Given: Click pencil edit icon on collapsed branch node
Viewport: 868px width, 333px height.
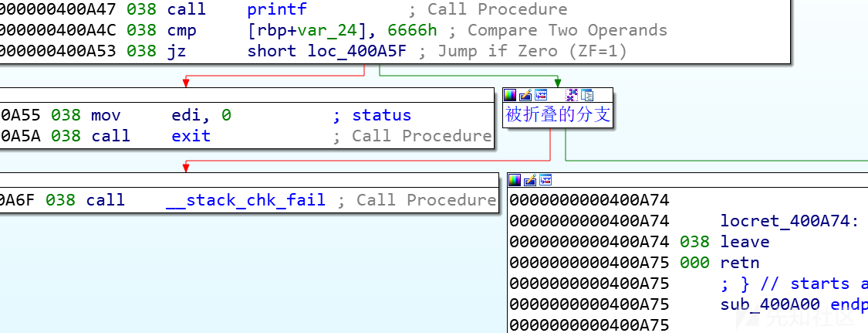Looking at the screenshot, I should tap(525, 95).
